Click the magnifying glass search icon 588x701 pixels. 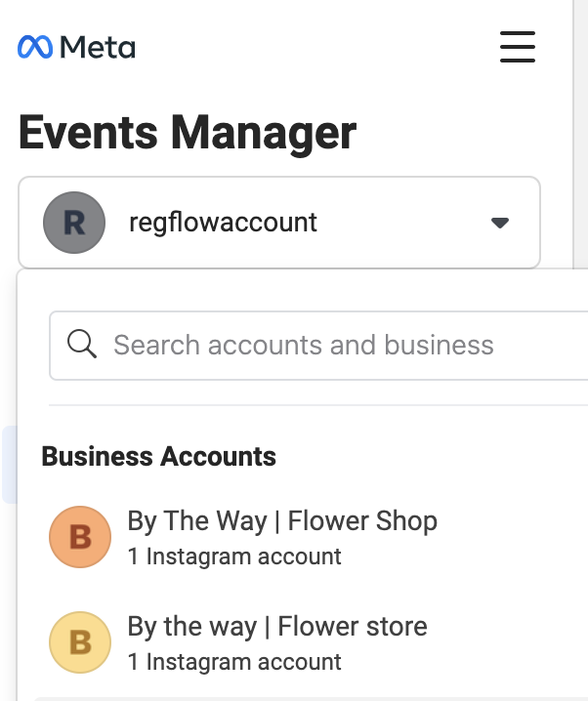[81, 344]
